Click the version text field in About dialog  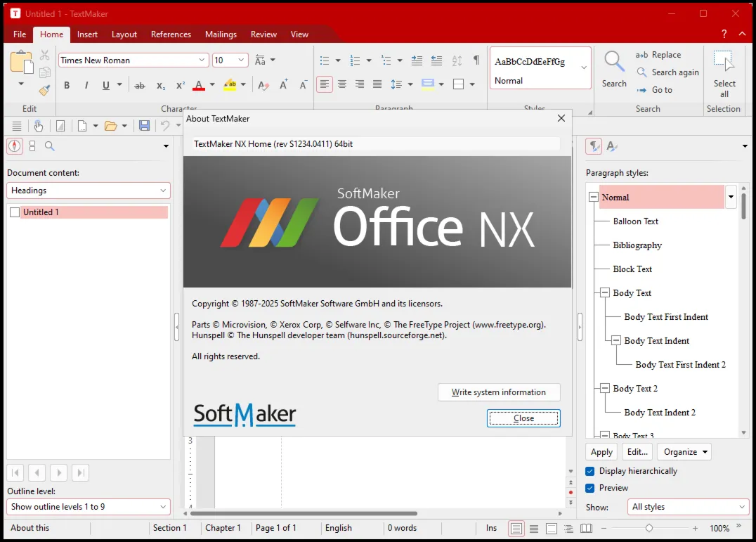(376, 143)
